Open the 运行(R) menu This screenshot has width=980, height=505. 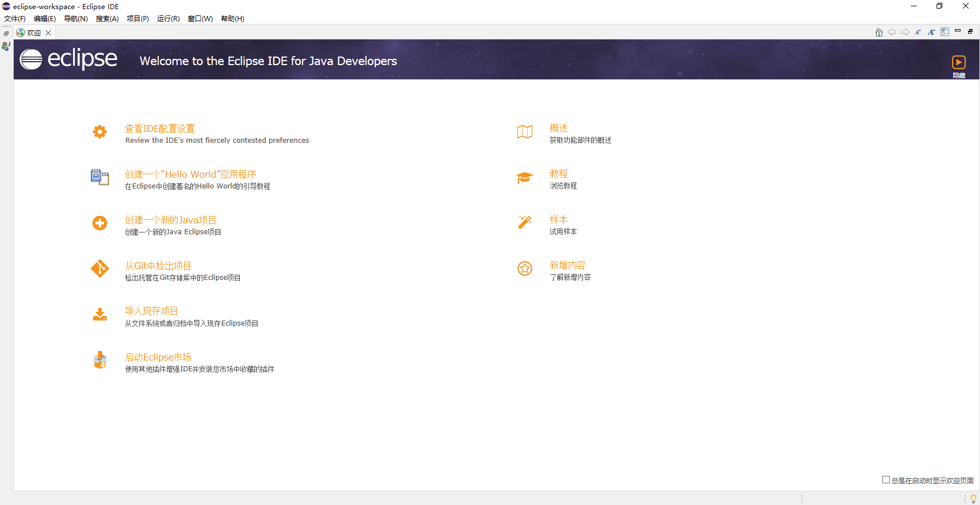pos(168,19)
